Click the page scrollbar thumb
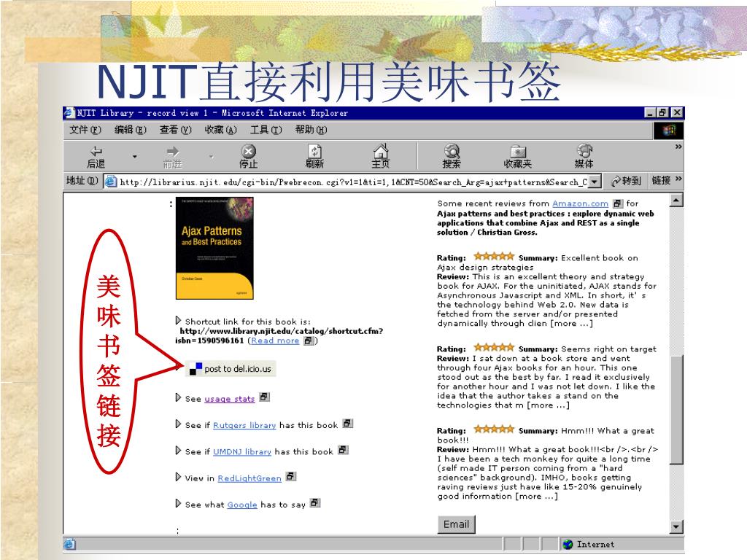This screenshot has width=747, height=560. (676, 410)
